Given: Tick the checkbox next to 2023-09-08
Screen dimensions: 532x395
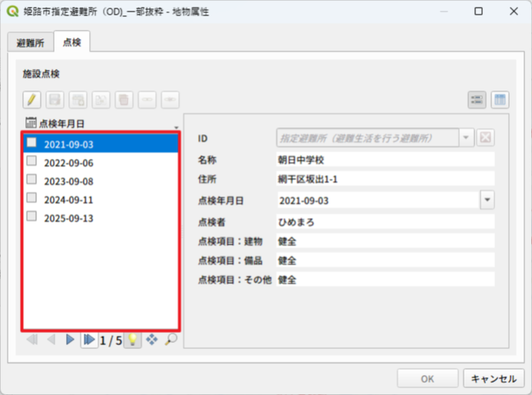Looking at the screenshot, I should point(31,180).
